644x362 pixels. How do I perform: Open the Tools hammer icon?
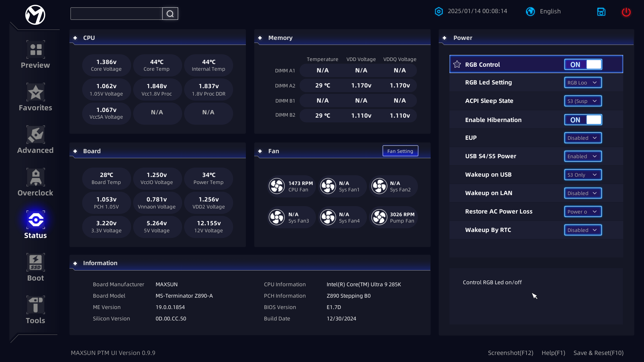36,305
